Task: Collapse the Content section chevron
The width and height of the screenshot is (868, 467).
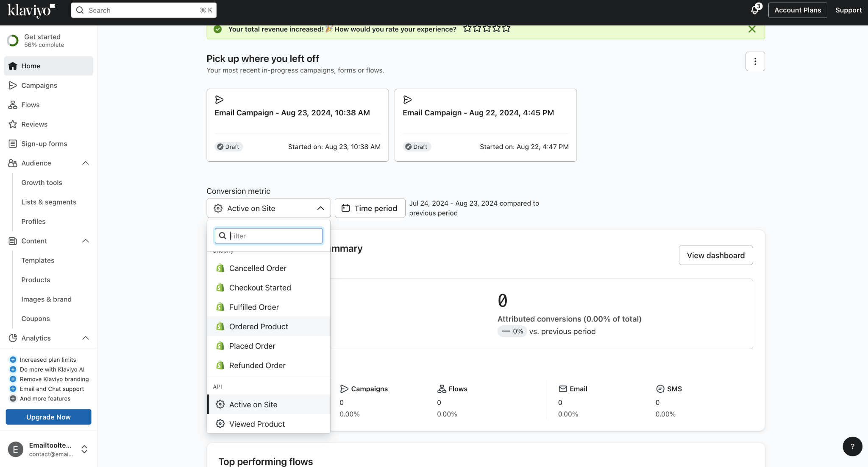Action: pyautogui.click(x=86, y=241)
